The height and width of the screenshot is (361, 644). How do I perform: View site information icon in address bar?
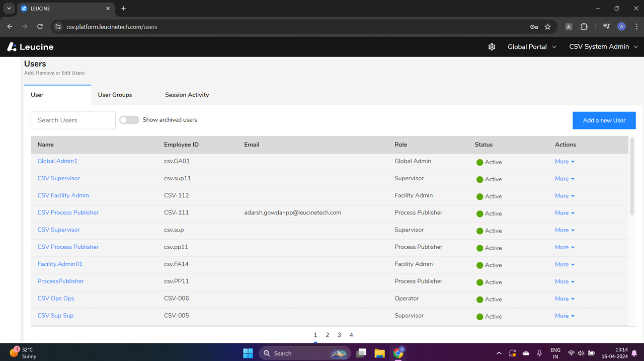(58, 27)
